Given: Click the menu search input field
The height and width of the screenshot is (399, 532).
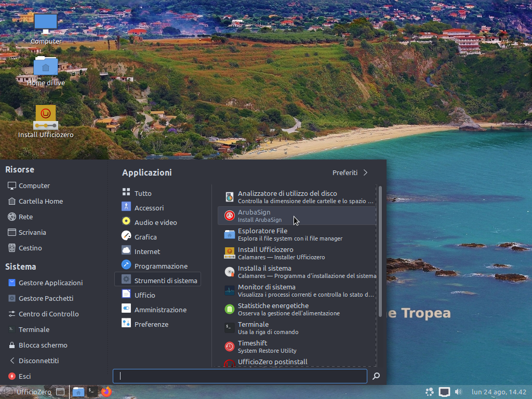Looking at the screenshot, I should tap(240, 376).
